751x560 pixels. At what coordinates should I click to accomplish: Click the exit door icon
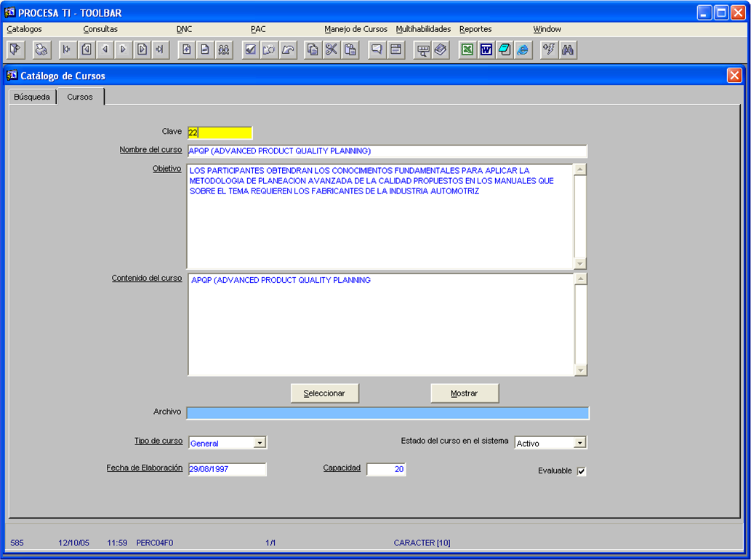(x=15, y=49)
